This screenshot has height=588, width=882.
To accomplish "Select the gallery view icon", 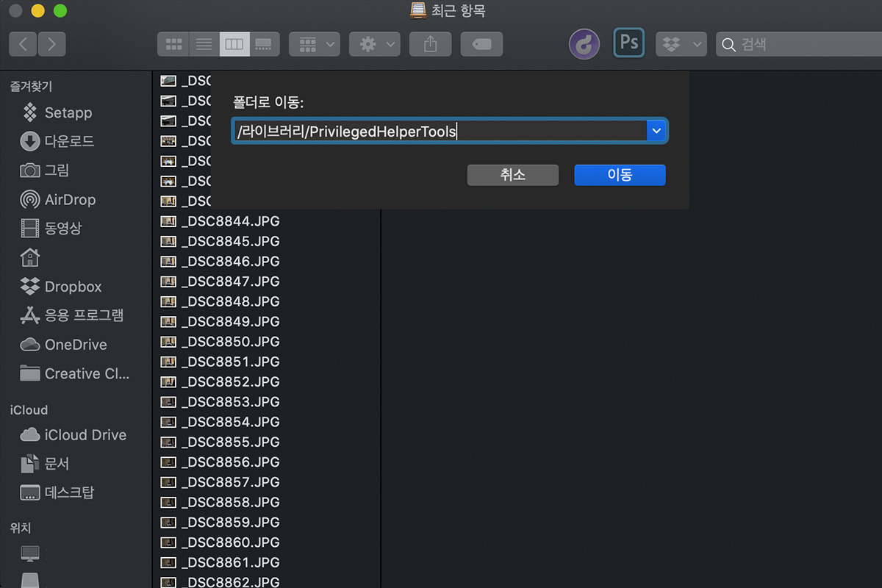I will pos(264,44).
